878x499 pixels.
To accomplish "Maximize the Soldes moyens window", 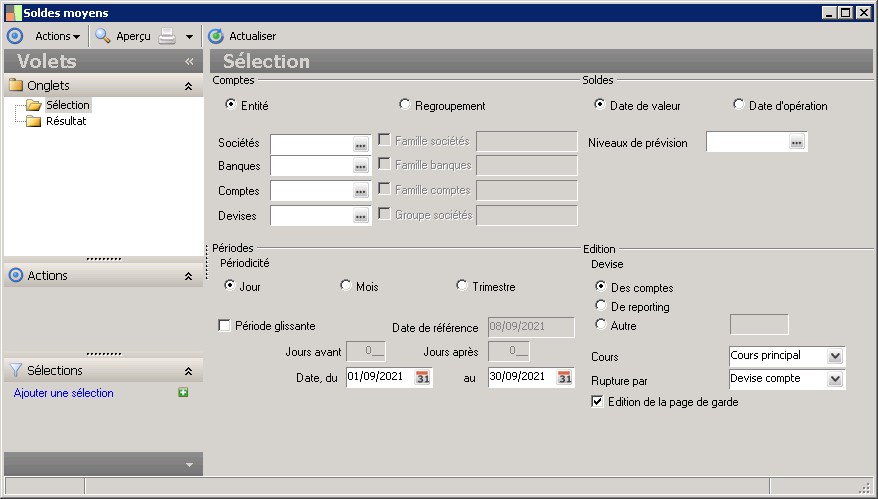I will point(846,12).
